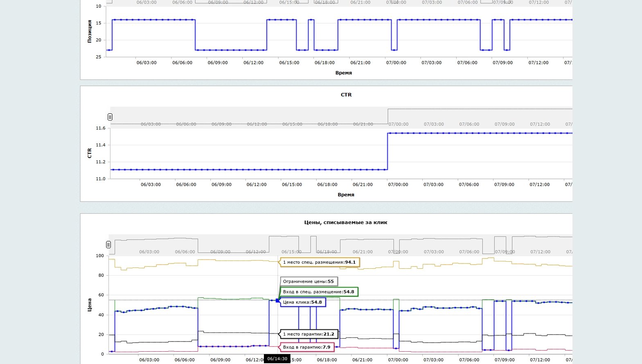The height and width of the screenshot is (364, 642).
Task: Click the 'Позиция' vertical axis label
Action: click(90, 31)
